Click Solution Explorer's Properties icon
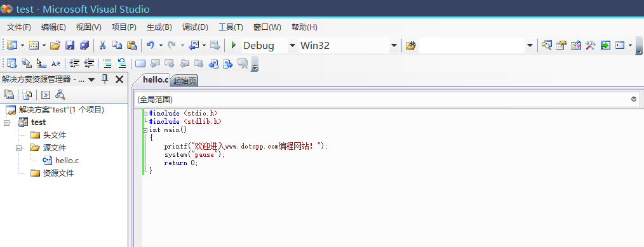644x247 pixels. coord(9,95)
